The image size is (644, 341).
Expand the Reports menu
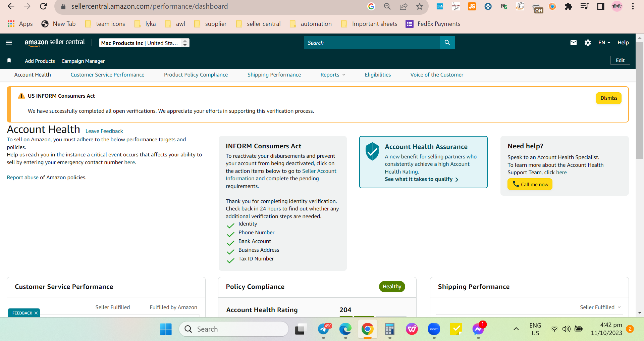point(333,75)
